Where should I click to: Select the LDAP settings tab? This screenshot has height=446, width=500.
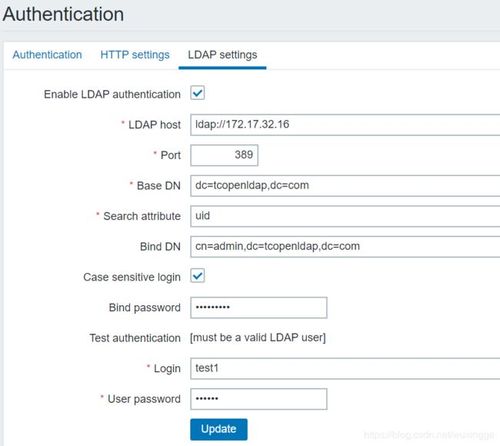click(222, 55)
